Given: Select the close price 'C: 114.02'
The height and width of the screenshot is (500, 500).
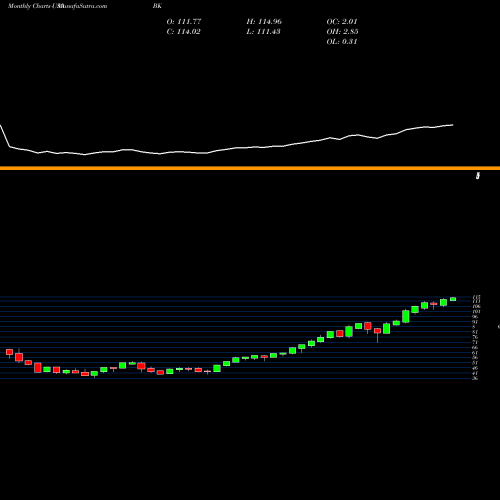Looking at the screenshot, I should (x=184, y=32).
